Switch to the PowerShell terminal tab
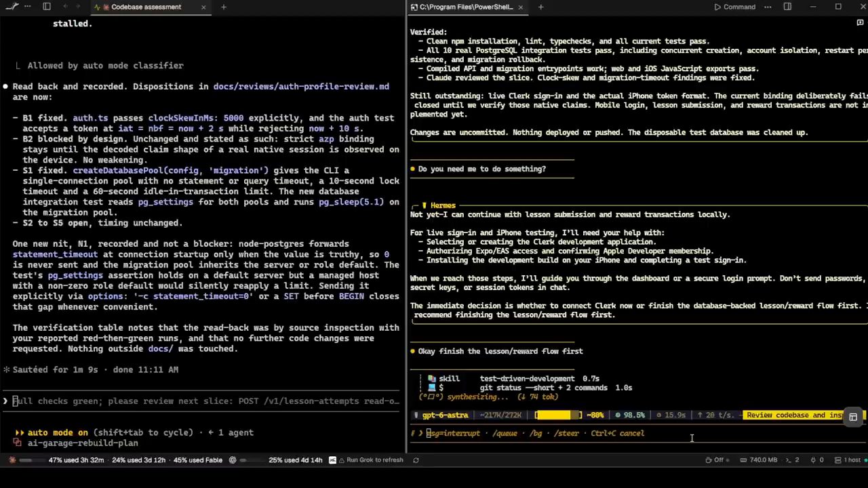This screenshot has height=488, width=868. pyautogui.click(x=467, y=7)
